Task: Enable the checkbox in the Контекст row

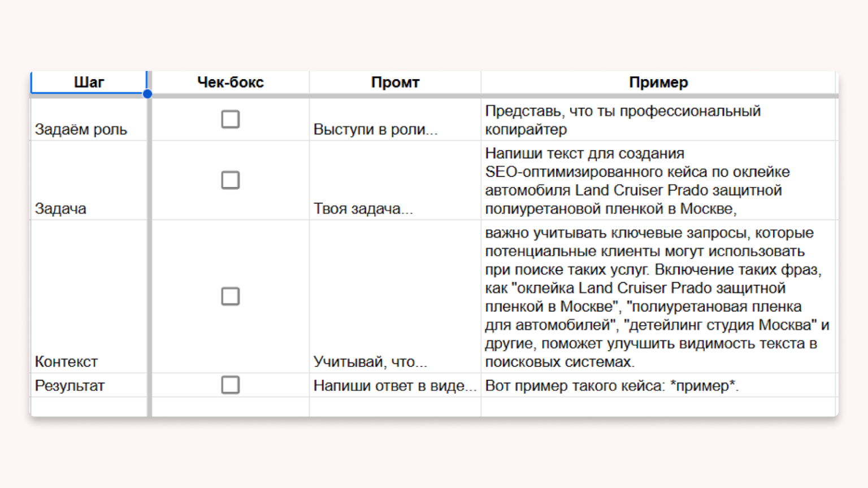Action: tap(230, 296)
